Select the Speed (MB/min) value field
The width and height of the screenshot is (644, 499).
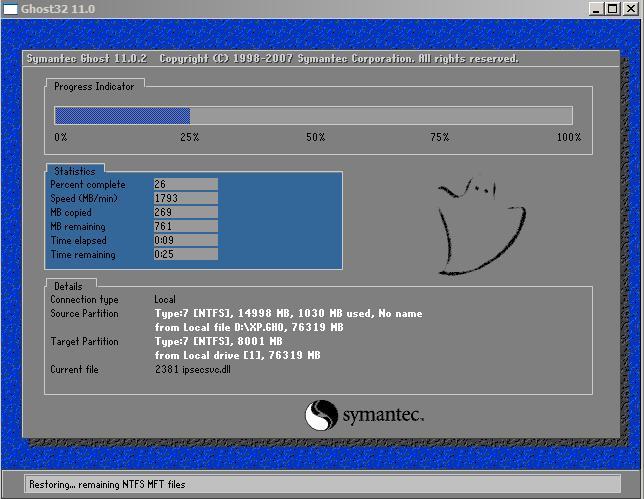pyautogui.click(x=185, y=199)
